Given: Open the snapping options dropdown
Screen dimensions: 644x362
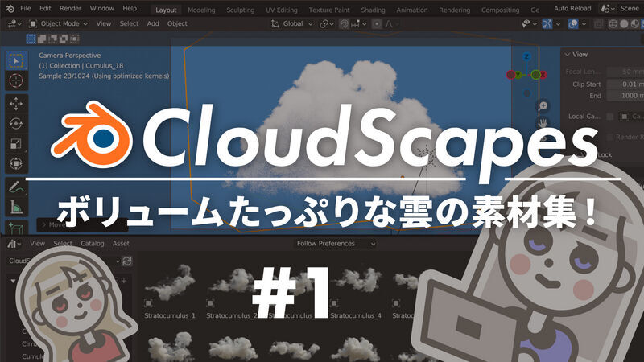Looking at the screenshot, I should pos(358,24).
